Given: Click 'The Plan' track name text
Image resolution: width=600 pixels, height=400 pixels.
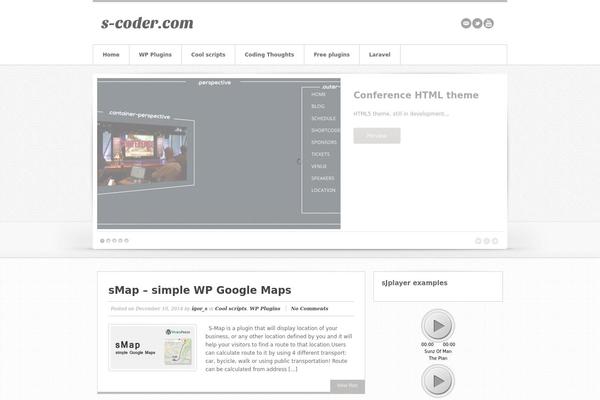Looking at the screenshot, I should pyautogui.click(x=438, y=358).
